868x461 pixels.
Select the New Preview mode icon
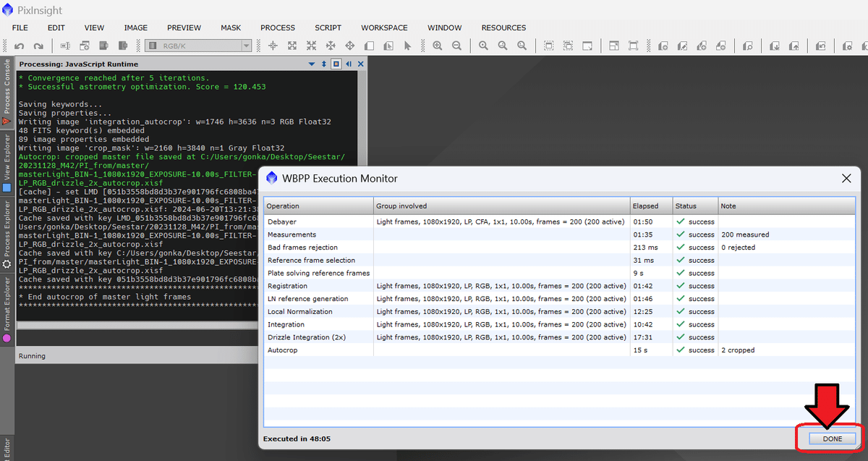point(369,46)
